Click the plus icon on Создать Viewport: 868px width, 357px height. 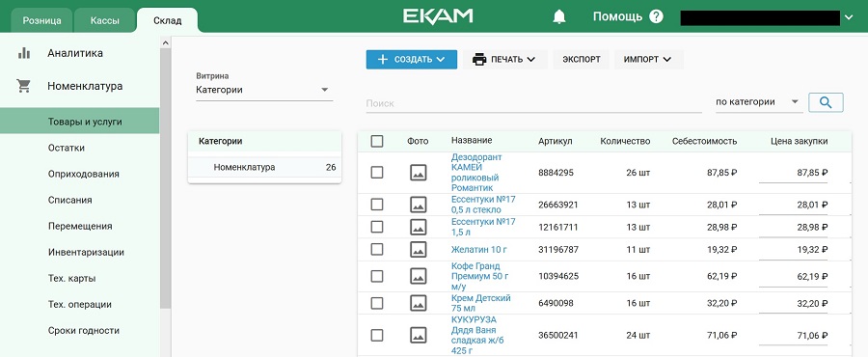383,59
